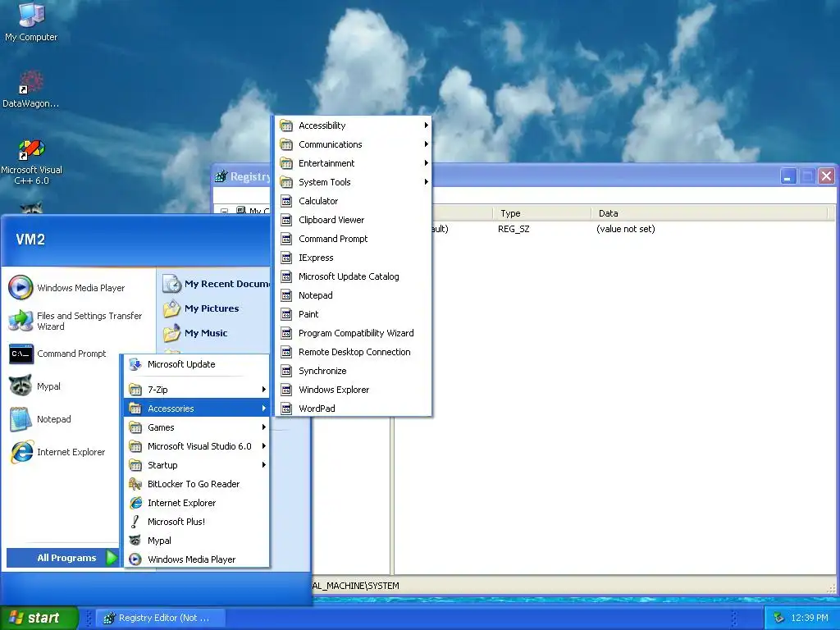Click the Clipboard Viewer icon

pos(286,220)
